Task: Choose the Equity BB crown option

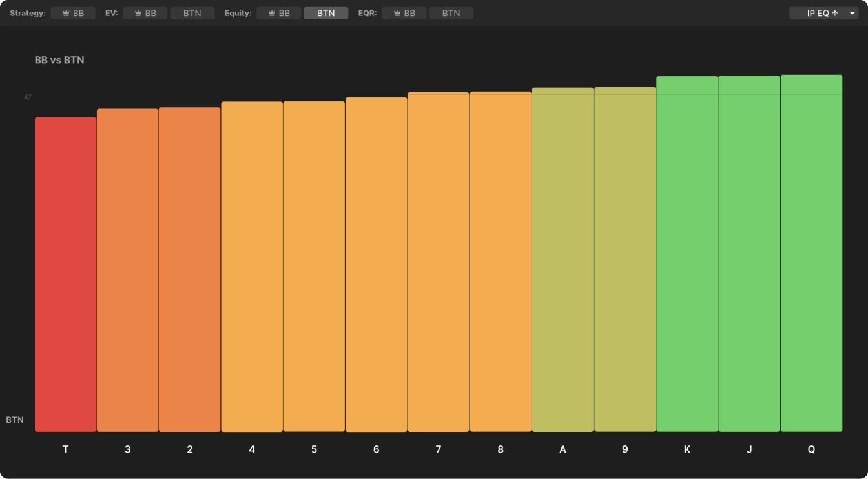Action: pyautogui.click(x=278, y=13)
